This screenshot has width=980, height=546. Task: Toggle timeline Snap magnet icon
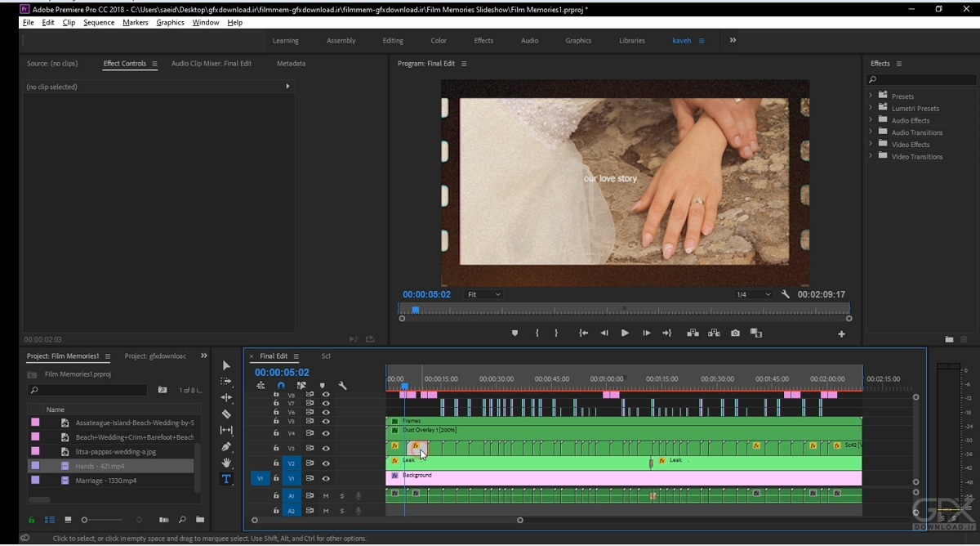[x=281, y=386]
